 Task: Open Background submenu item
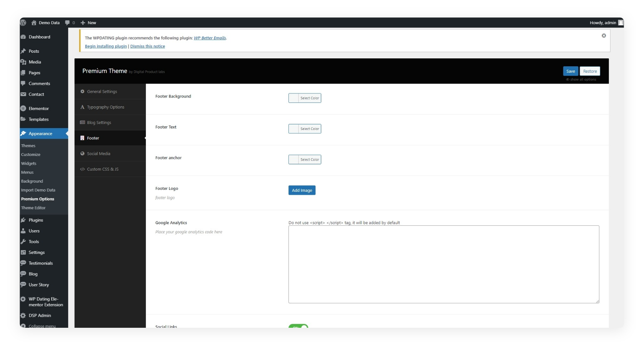[32, 181]
